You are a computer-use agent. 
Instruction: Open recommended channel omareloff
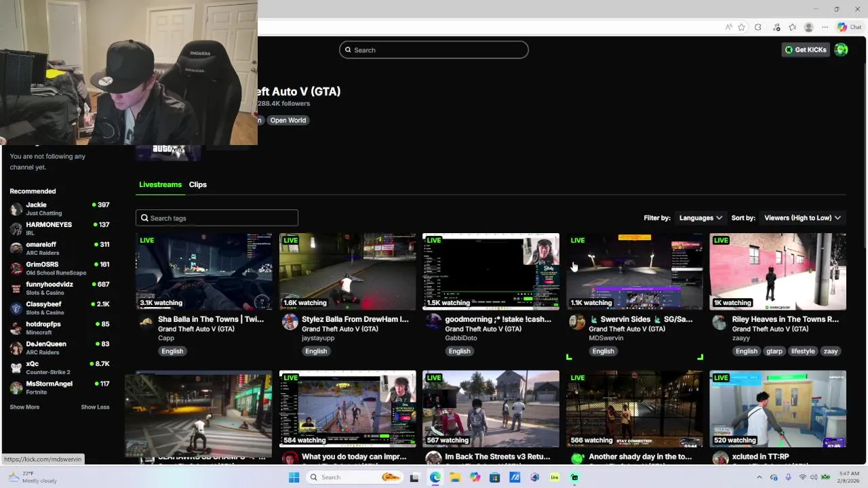coord(60,248)
